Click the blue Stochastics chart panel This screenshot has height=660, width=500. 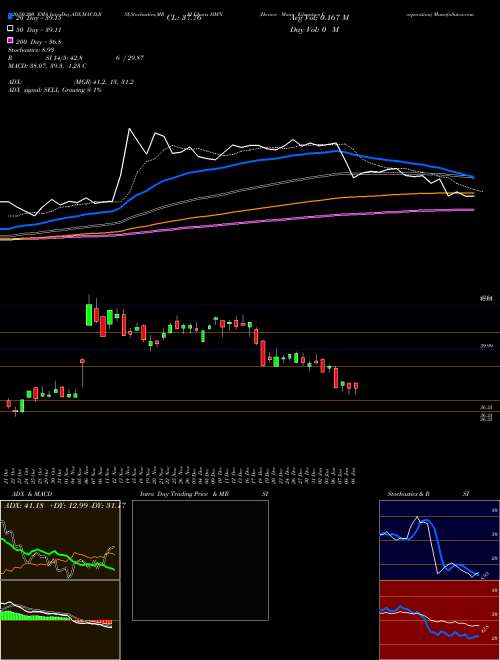439,540
